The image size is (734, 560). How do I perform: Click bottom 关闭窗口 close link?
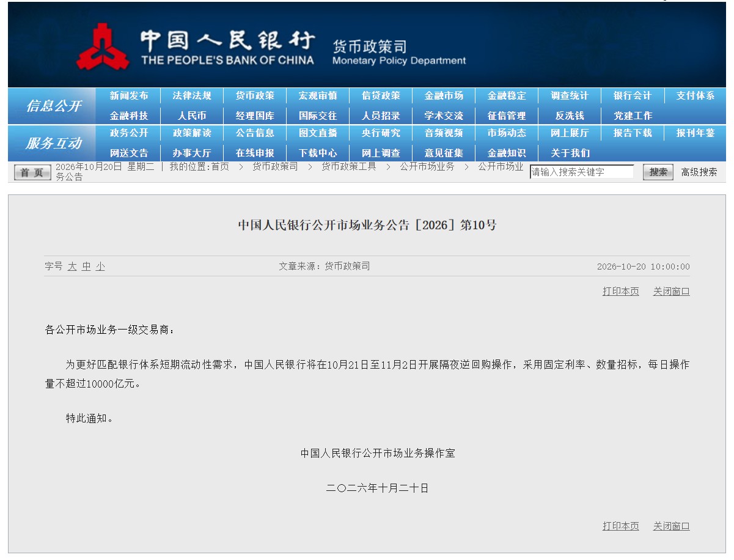coord(671,526)
